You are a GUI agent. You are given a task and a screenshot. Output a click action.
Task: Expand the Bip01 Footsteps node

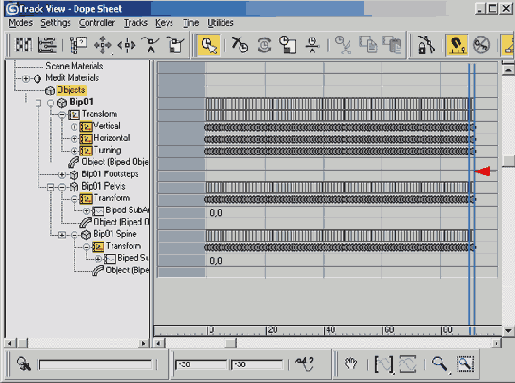(62, 174)
